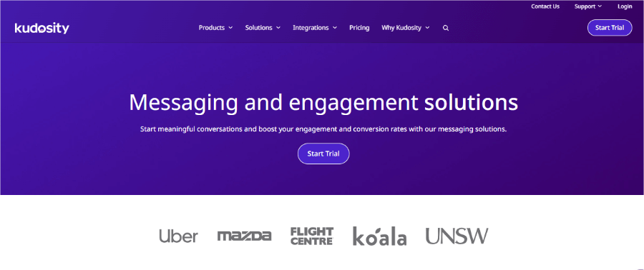Click the Products chevron arrow
The height and width of the screenshot is (270, 644).
point(230,28)
